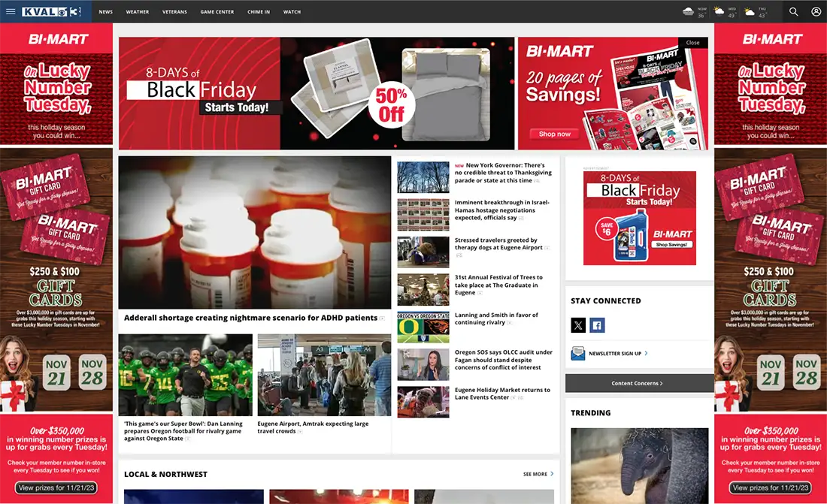Open the X (Twitter) social icon
This screenshot has width=827, height=504.
coord(578,325)
